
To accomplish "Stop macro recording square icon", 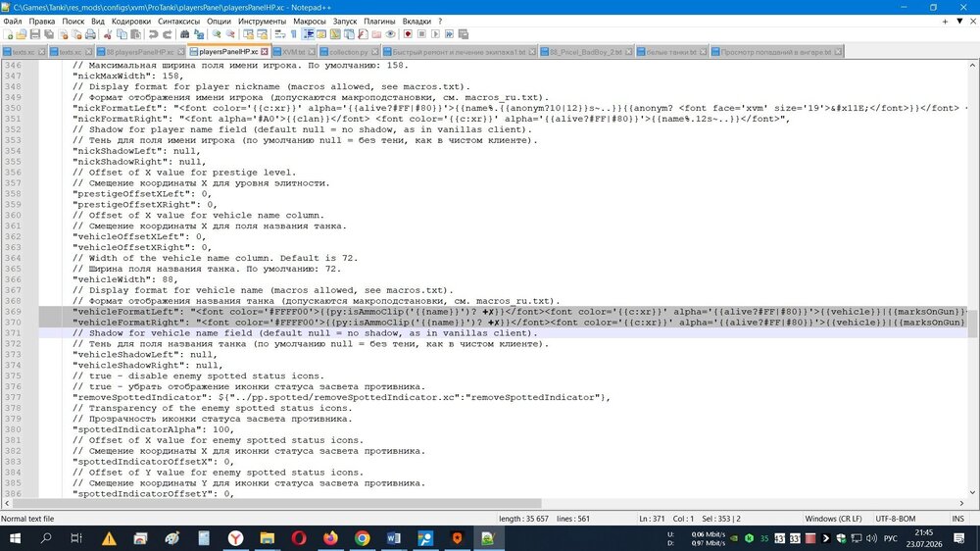I will [421, 34].
